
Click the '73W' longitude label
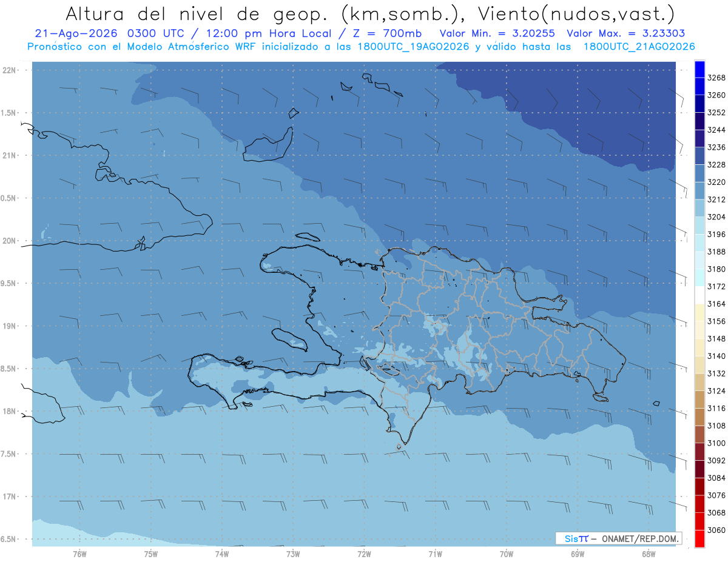click(x=293, y=554)
